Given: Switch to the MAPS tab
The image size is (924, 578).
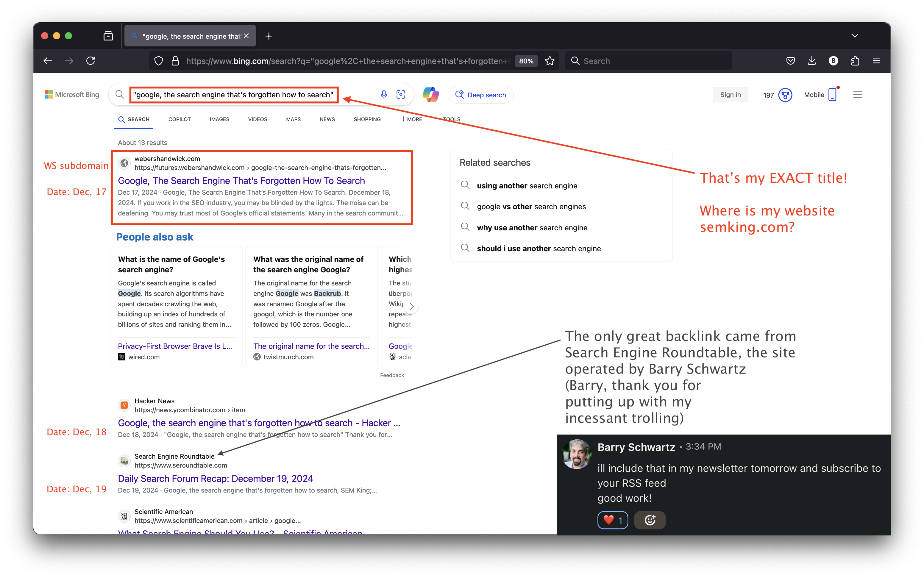Looking at the screenshot, I should coord(293,119).
